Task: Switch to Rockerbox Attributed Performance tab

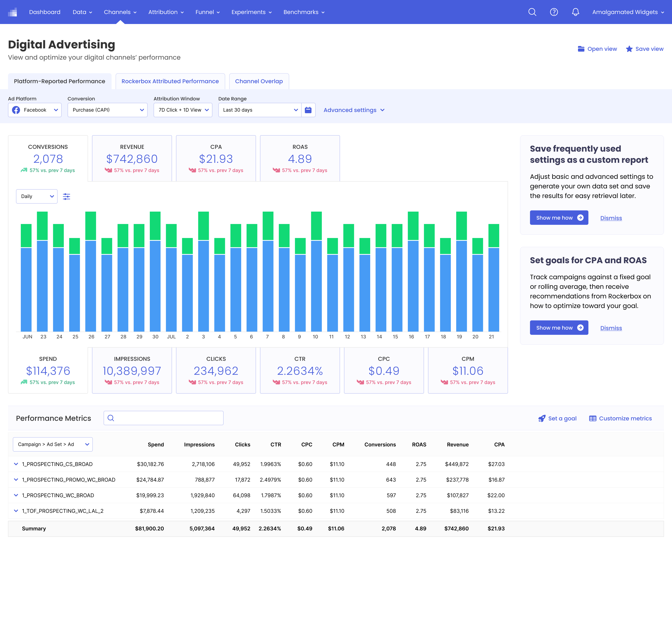Action: click(170, 81)
